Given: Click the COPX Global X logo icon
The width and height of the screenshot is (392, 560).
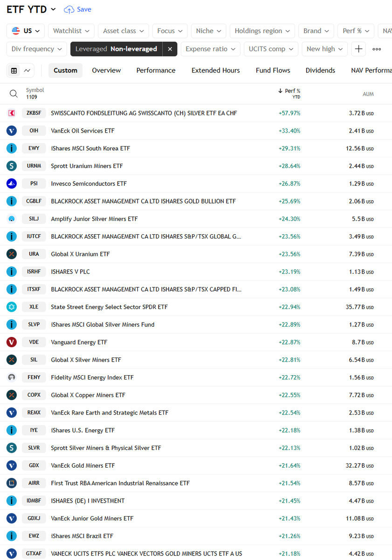Looking at the screenshot, I should (x=12, y=395).
